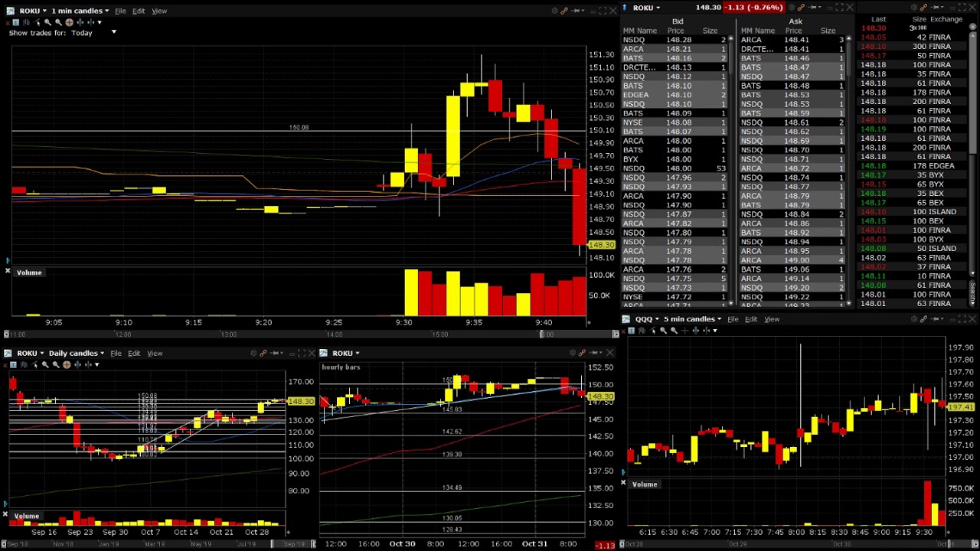Open Edit menu in the QQQ chart
The image size is (980, 551).
[x=751, y=319]
